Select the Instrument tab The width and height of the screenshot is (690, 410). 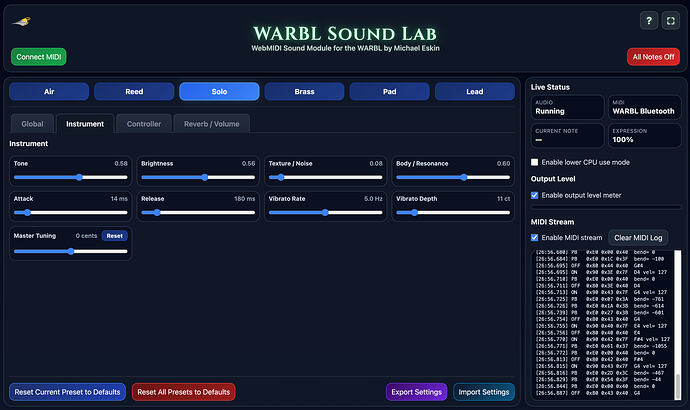point(85,124)
